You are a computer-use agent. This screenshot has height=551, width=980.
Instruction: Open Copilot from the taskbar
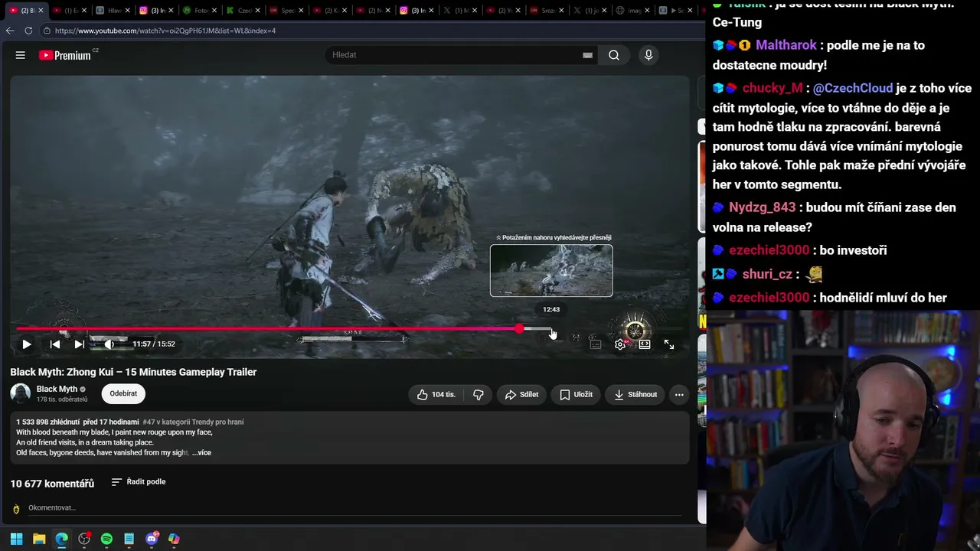point(174,539)
